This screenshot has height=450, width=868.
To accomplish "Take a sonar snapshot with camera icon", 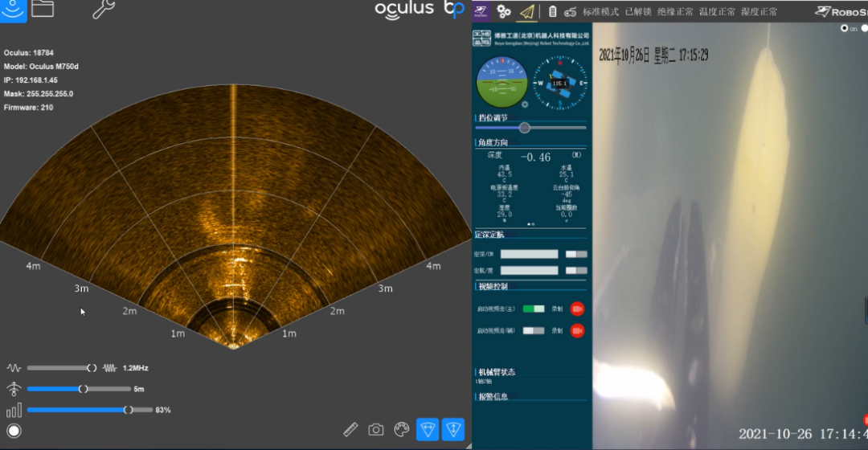I will (x=376, y=430).
